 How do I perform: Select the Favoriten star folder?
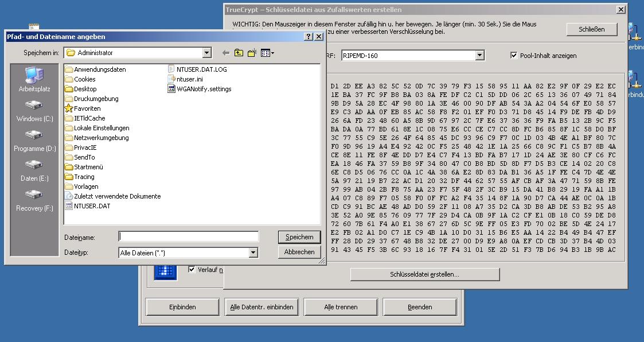[x=83, y=108]
